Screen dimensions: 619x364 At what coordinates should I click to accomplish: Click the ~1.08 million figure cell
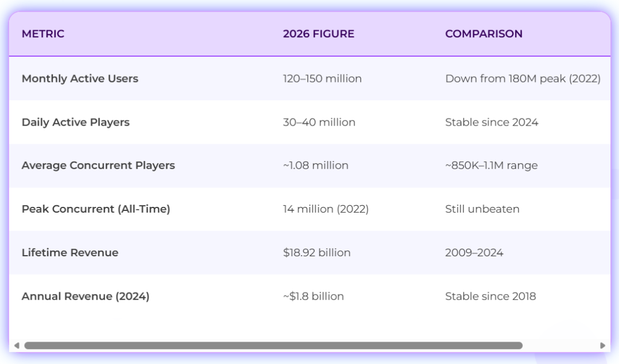click(x=316, y=166)
